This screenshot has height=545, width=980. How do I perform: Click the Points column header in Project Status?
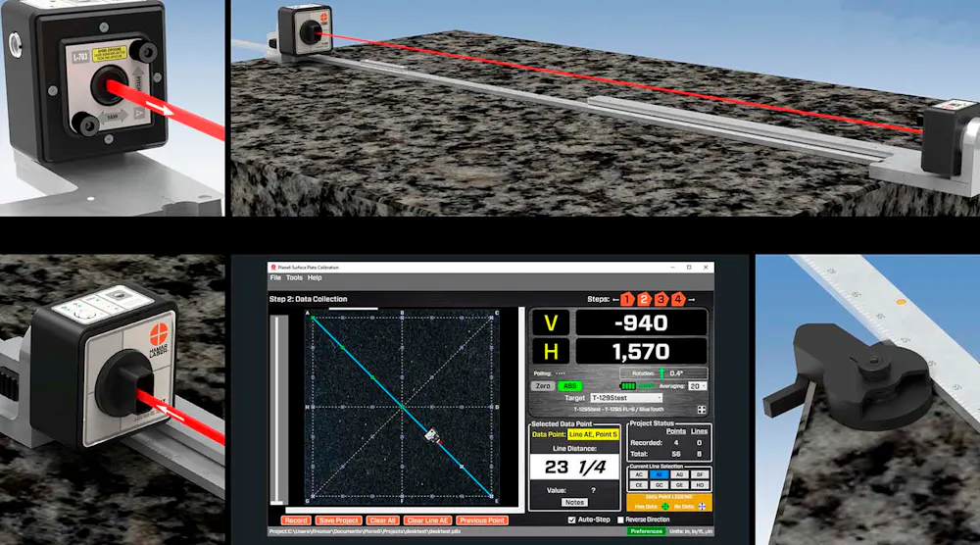[x=675, y=431]
